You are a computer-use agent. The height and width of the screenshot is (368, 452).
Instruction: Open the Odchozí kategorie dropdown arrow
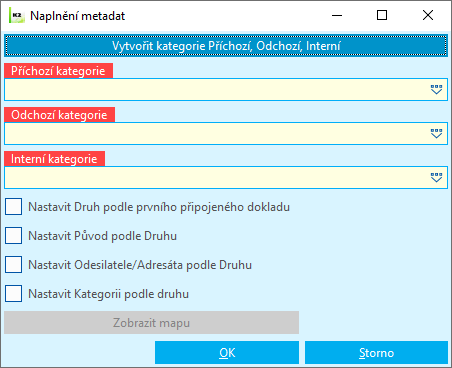click(436, 134)
